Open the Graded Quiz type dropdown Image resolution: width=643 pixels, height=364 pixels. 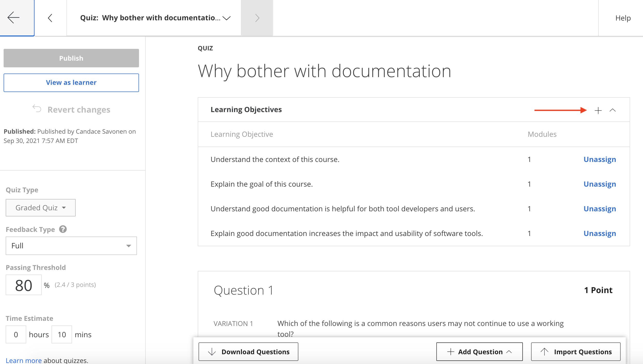[41, 208]
